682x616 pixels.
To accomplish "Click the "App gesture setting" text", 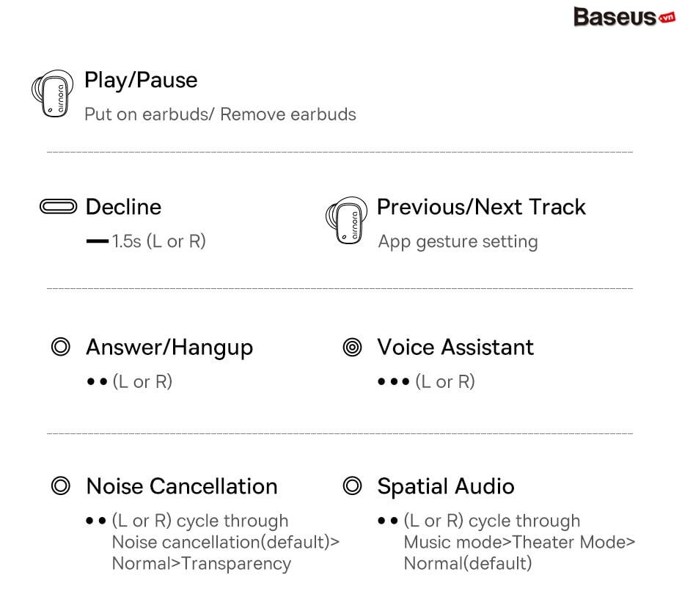I will coord(458,241).
